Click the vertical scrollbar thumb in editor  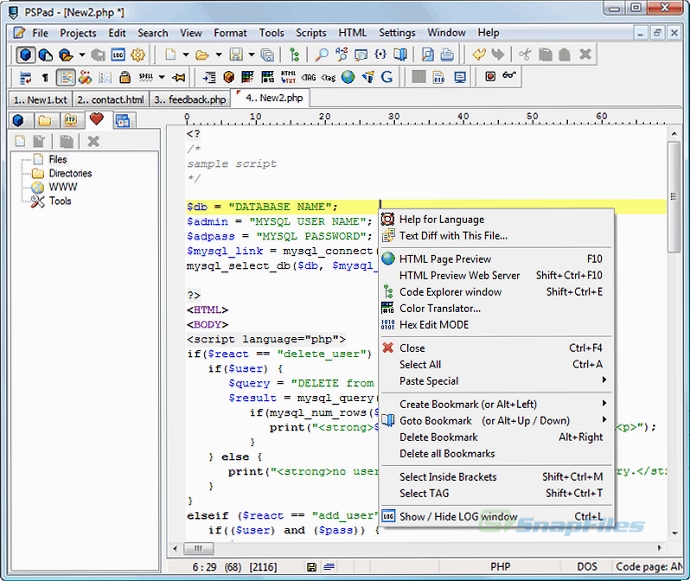click(674, 196)
